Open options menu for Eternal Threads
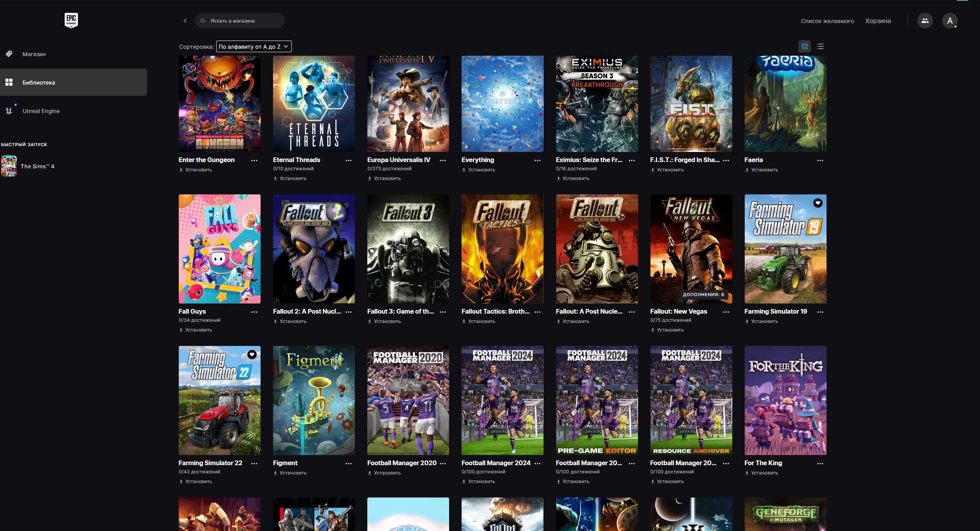980x531 pixels. [x=349, y=161]
